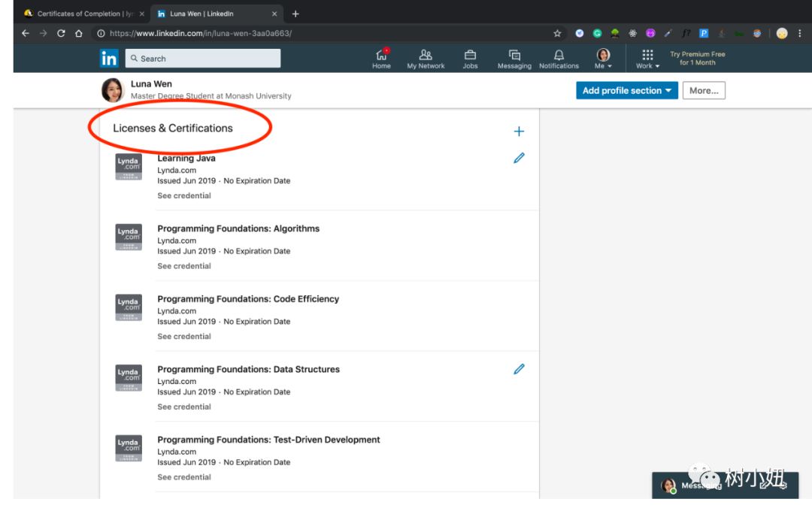Screen dimensions: 812x514
Task: Click the Grammarly extension icon
Action: [597, 33]
